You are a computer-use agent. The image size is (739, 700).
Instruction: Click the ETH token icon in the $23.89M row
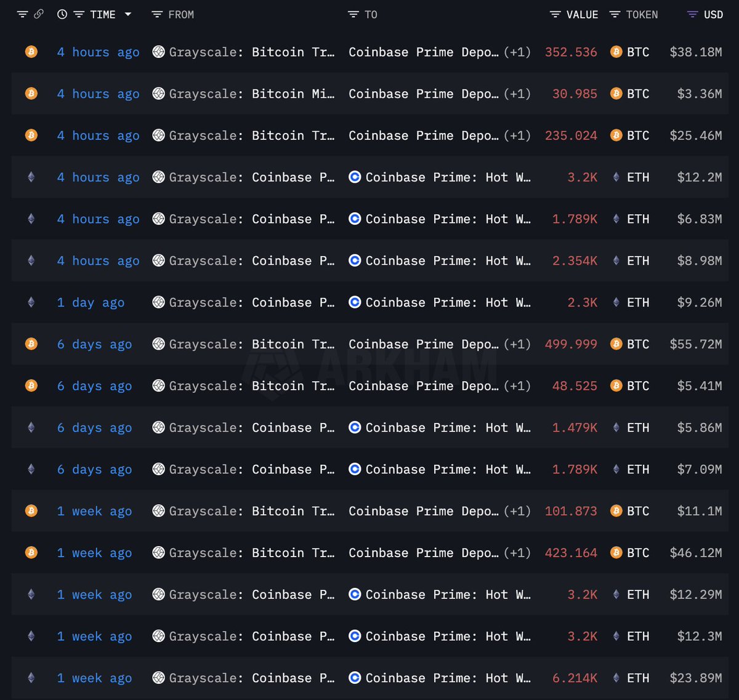click(x=616, y=678)
